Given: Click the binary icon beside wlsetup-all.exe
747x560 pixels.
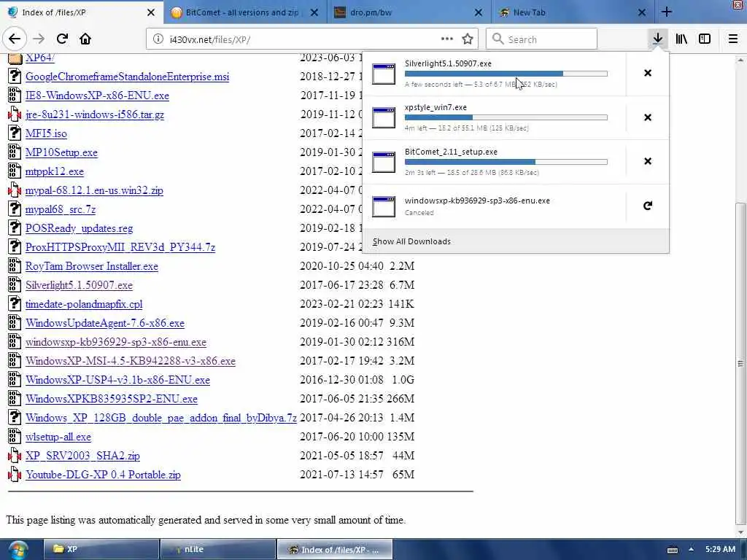Looking at the screenshot, I should 15,436.
